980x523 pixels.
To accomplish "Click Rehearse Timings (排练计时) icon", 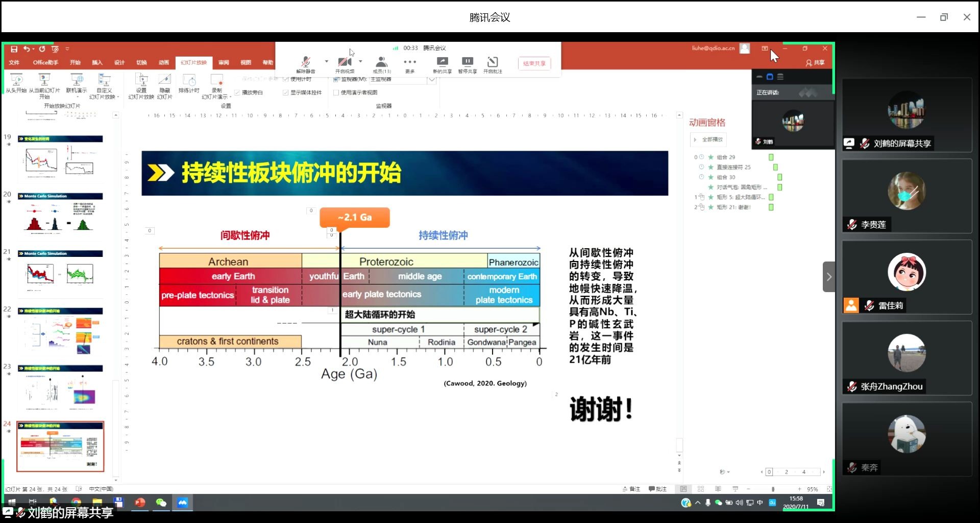I will [189, 83].
